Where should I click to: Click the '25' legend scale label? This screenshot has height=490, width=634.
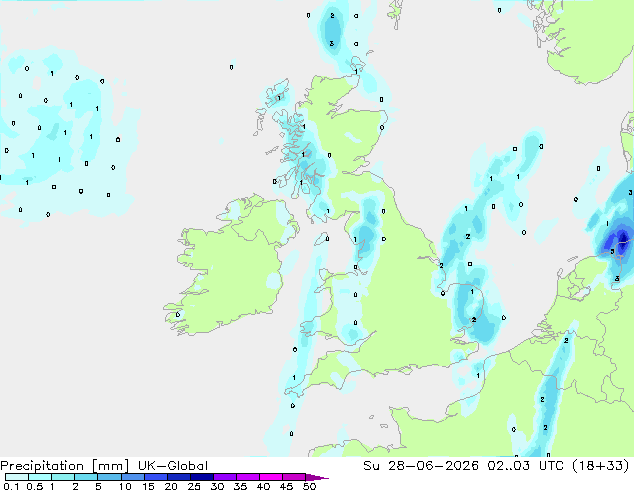194,486
